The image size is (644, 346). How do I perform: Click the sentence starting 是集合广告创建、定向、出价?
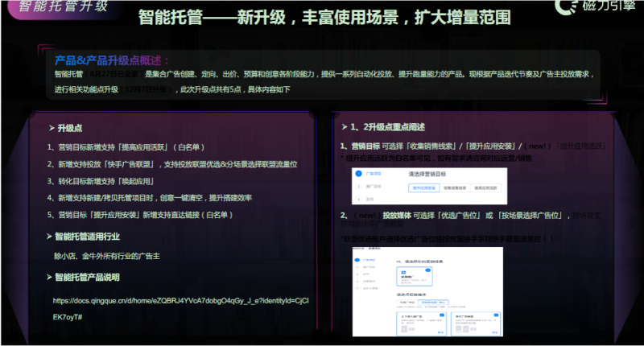pos(369,74)
